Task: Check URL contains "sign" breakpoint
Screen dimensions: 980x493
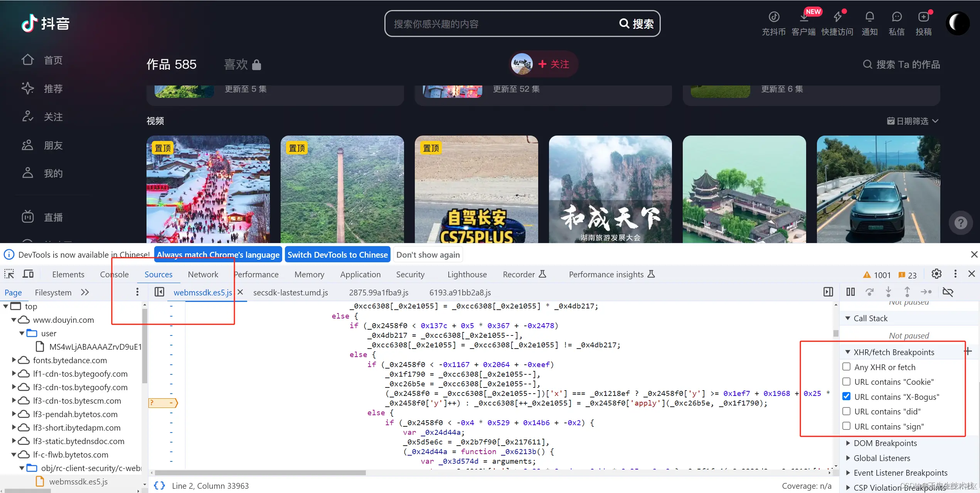Action: point(846,426)
